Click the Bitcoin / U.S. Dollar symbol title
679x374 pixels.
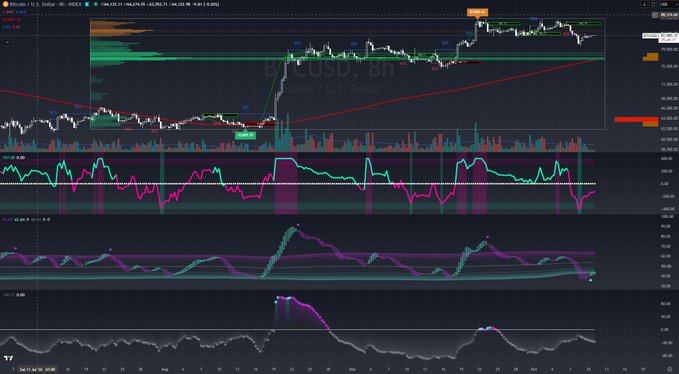point(45,4)
